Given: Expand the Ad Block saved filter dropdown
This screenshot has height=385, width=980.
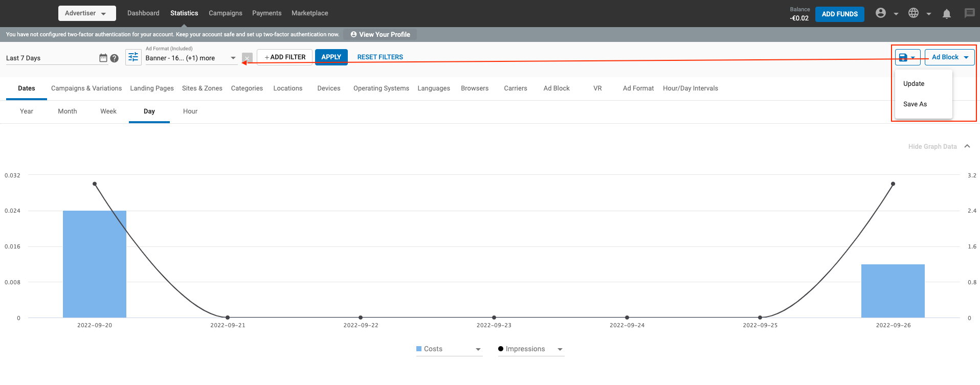Looking at the screenshot, I should 949,57.
